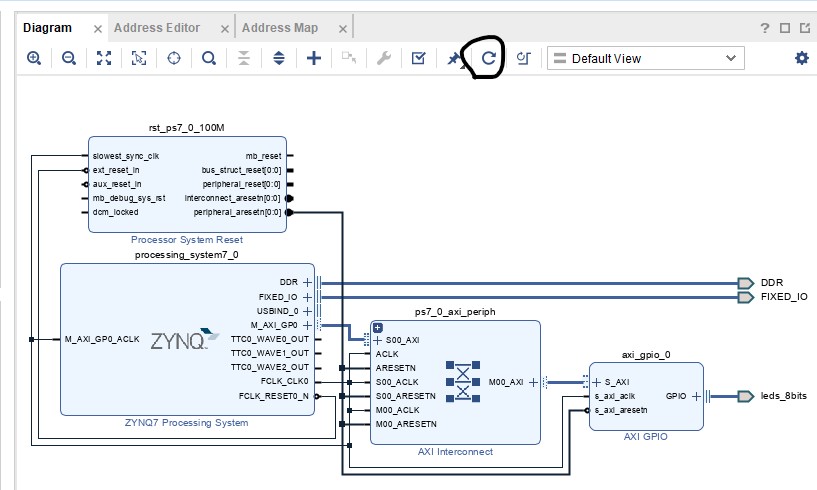Fit the diagram with Zoom Fit
Screen dimensions: 817x490
click(104, 59)
